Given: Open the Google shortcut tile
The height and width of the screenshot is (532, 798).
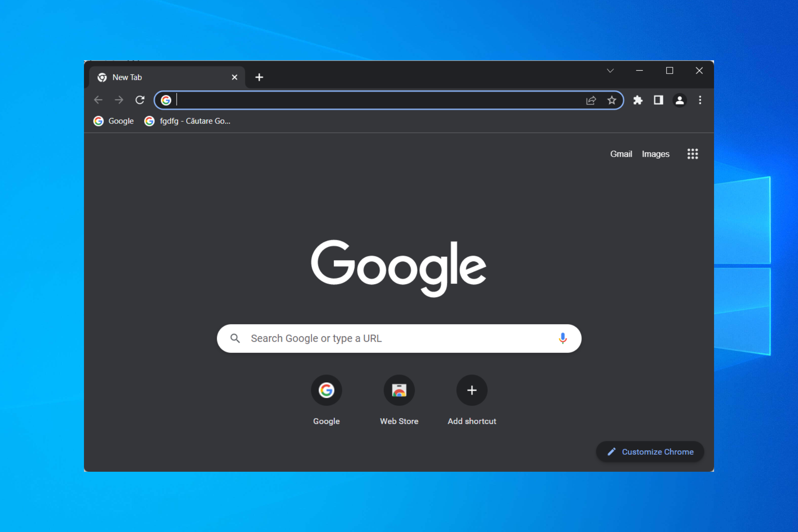Looking at the screenshot, I should [x=326, y=400].
